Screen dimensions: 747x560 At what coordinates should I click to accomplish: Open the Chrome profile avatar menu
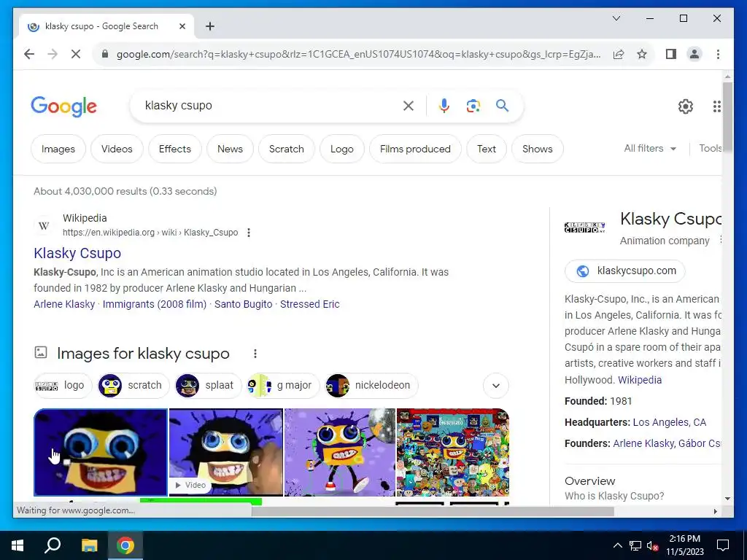(x=694, y=54)
